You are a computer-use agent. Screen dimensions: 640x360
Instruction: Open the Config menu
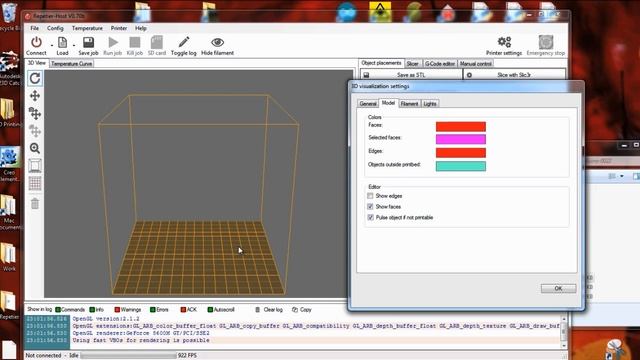click(x=55, y=28)
